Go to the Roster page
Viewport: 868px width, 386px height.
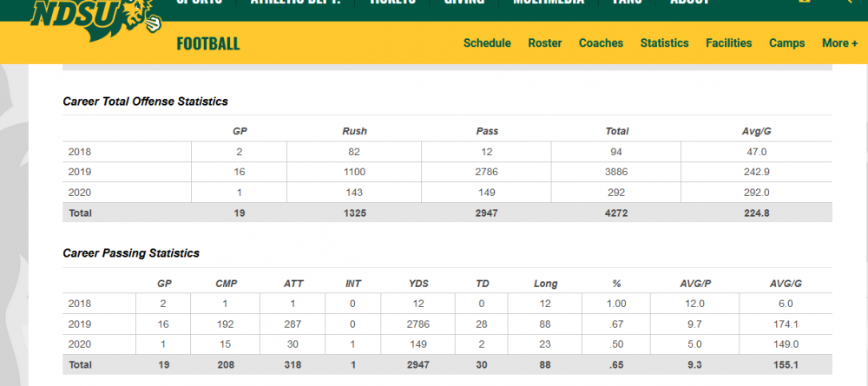click(x=545, y=43)
